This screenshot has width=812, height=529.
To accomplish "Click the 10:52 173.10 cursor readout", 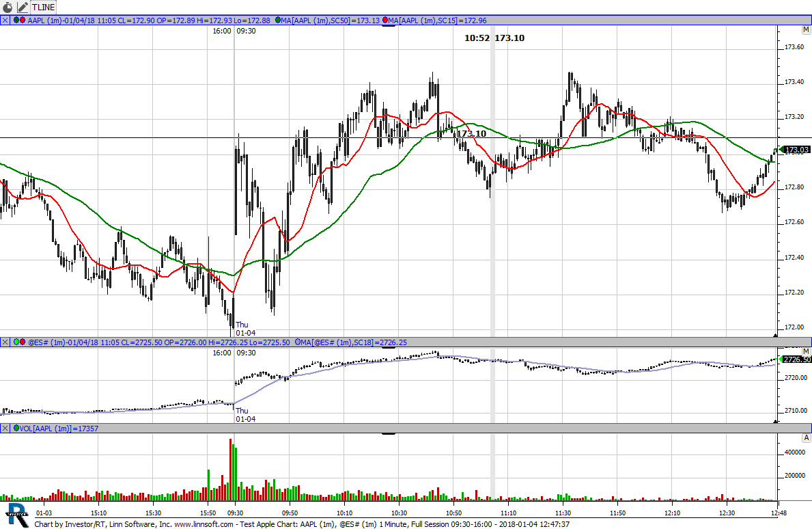I will click(x=494, y=38).
